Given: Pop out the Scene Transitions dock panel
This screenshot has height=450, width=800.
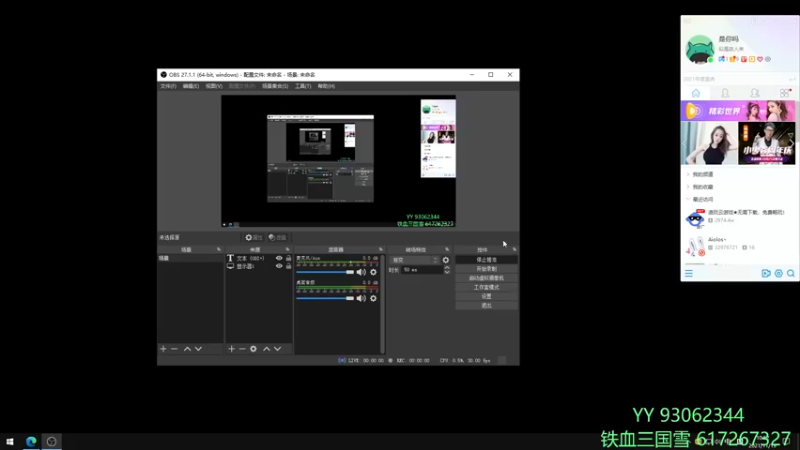Looking at the screenshot, I should tap(447, 249).
